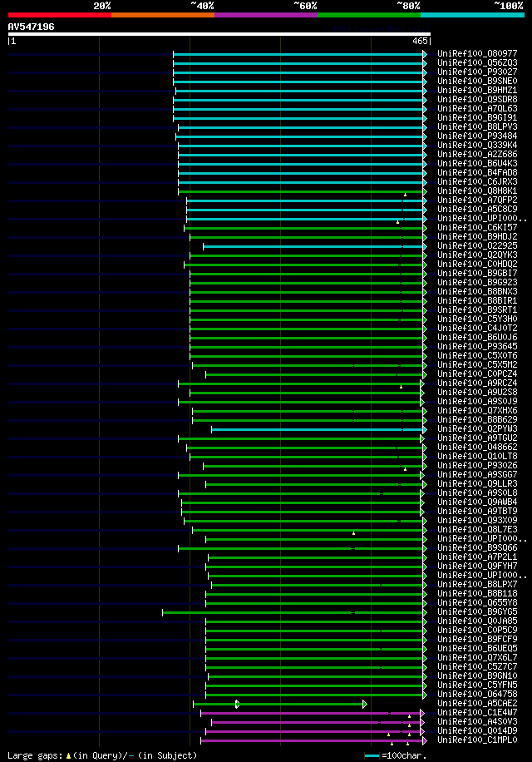Click the cyan 100char scale swatch in legend

coord(372,755)
